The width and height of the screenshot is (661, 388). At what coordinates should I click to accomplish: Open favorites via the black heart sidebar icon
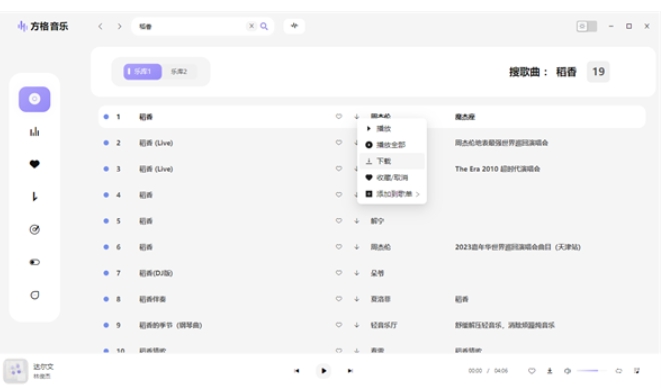[35, 164]
